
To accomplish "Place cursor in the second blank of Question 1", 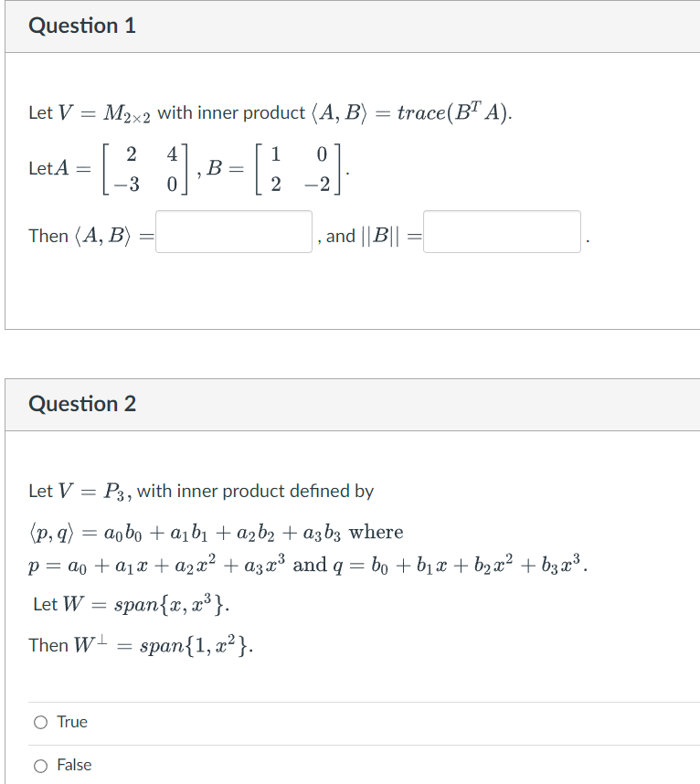I will [x=501, y=230].
